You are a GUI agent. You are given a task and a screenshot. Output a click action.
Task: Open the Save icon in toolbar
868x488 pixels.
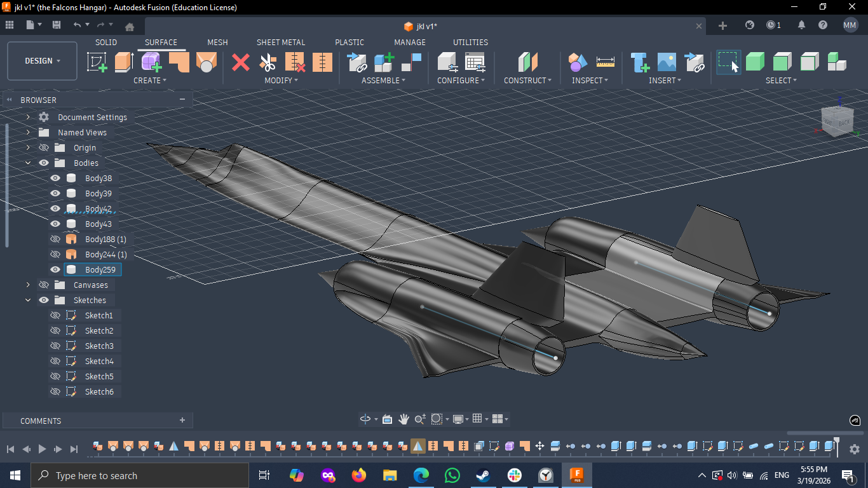coord(57,25)
